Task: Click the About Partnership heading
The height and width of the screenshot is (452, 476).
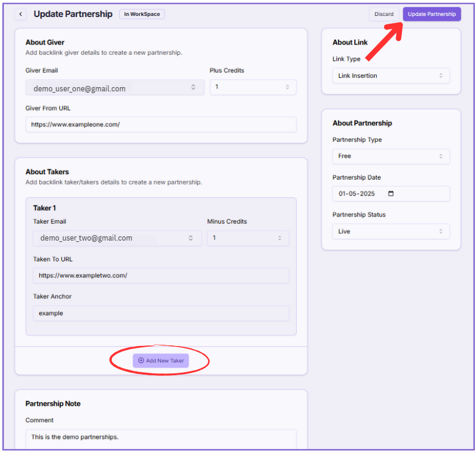Action: coord(362,123)
